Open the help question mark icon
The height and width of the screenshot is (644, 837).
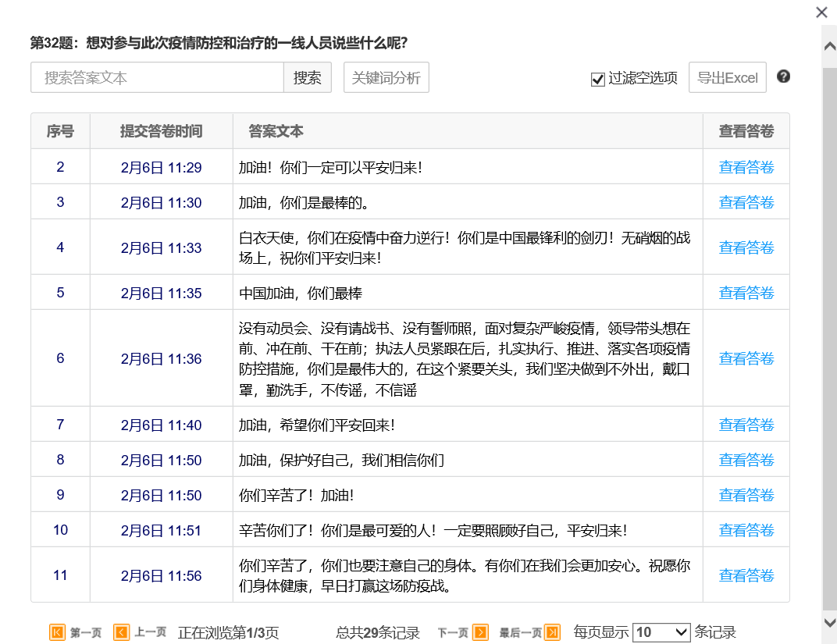click(783, 76)
